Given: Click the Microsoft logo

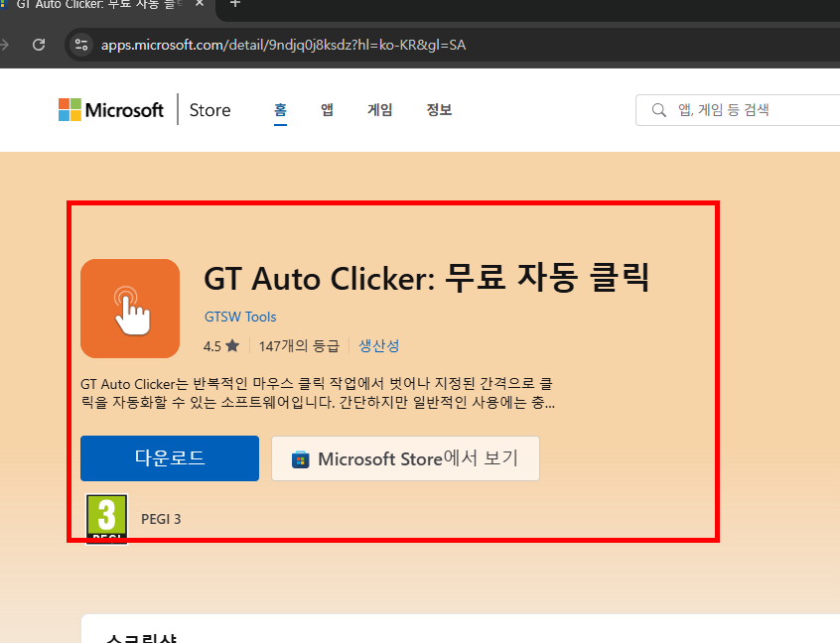Looking at the screenshot, I should click(111, 110).
